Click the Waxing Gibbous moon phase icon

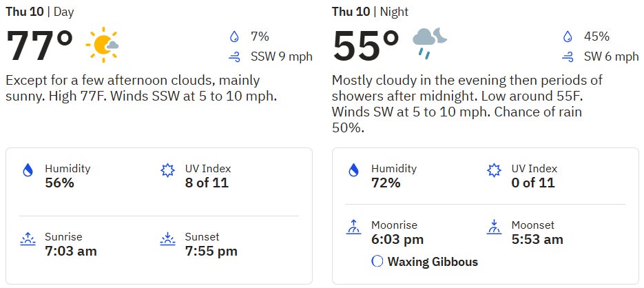[x=377, y=262]
